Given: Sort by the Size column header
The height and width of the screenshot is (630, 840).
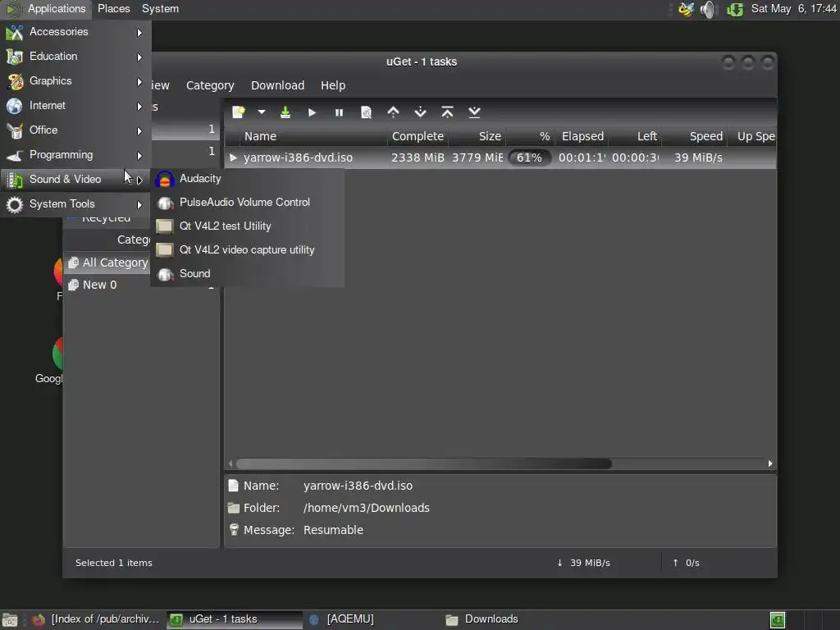Looking at the screenshot, I should point(477,136).
